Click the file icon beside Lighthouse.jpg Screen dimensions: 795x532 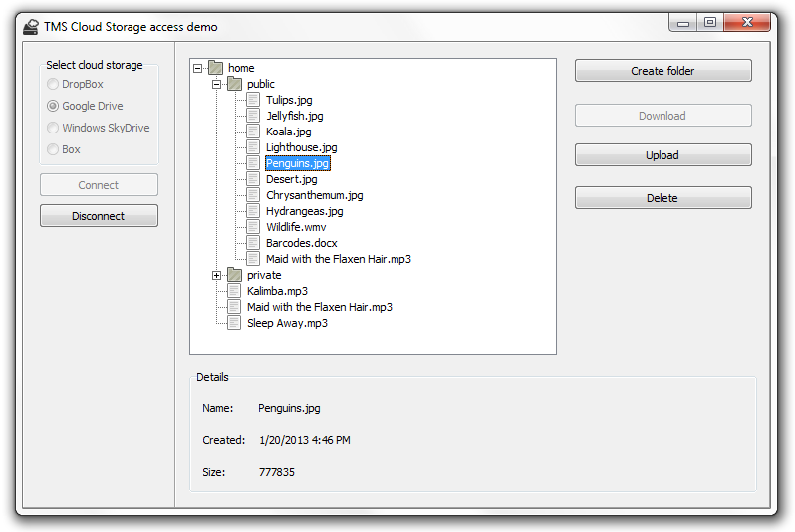[x=253, y=147]
